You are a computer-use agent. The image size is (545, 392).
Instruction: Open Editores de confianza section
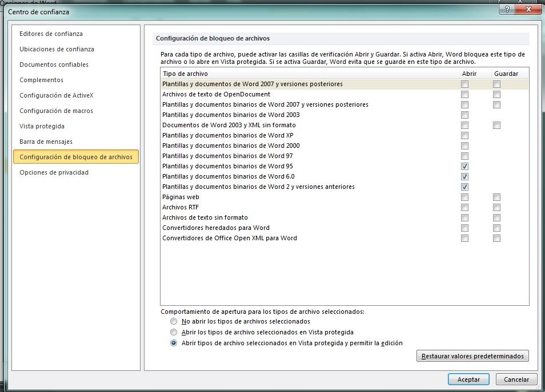tap(51, 34)
